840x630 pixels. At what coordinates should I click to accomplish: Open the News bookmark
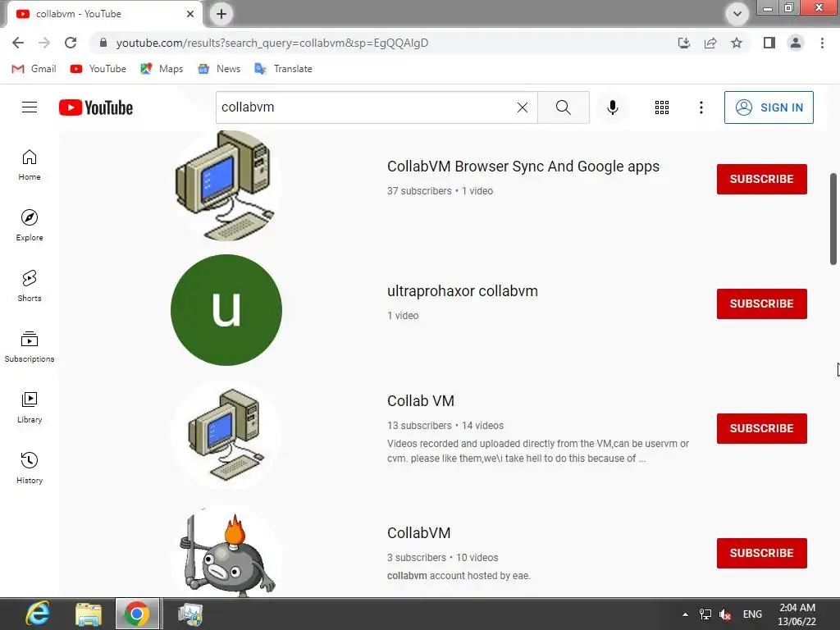pos(220,69)
